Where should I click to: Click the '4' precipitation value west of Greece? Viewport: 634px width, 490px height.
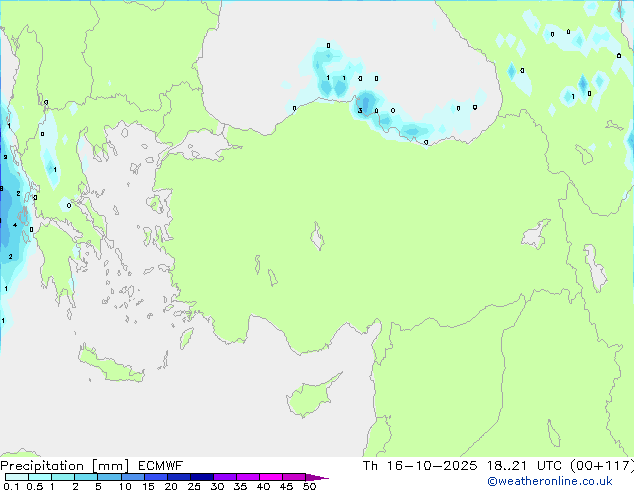pos(15,225)
